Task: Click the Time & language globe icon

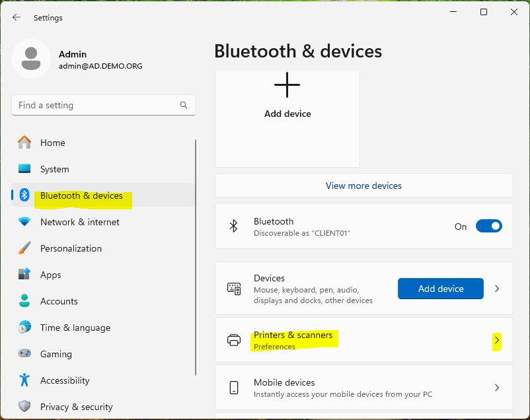Action: point(24,327)
